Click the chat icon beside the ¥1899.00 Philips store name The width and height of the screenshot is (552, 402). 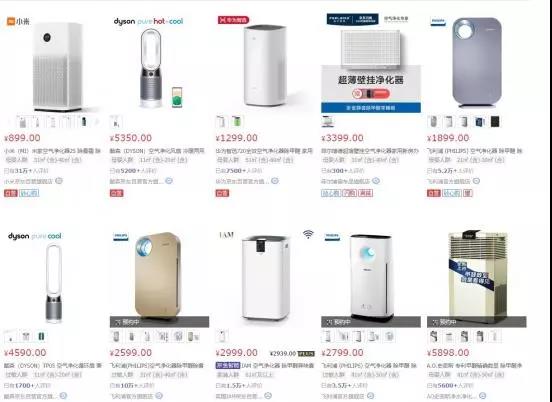point(476,181)
